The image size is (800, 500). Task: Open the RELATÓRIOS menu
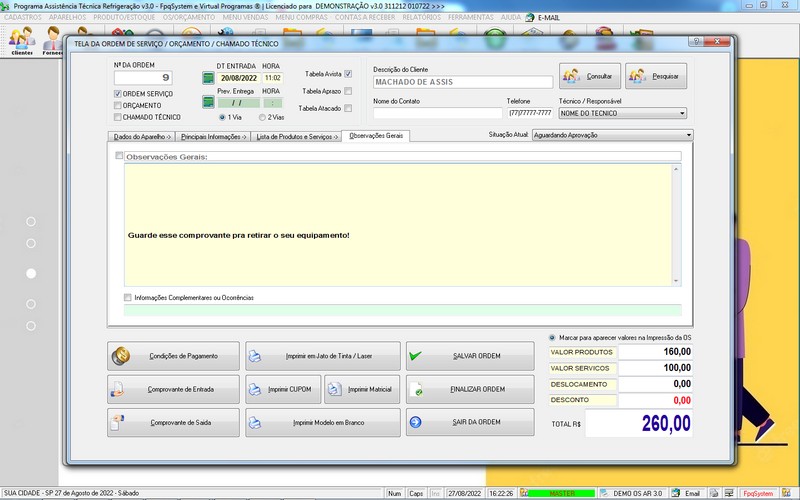421,17
